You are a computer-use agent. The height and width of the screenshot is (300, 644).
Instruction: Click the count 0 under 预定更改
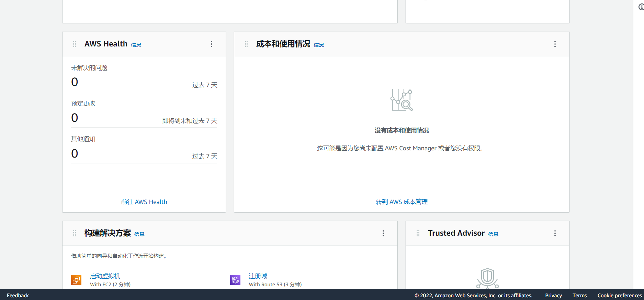75,118
